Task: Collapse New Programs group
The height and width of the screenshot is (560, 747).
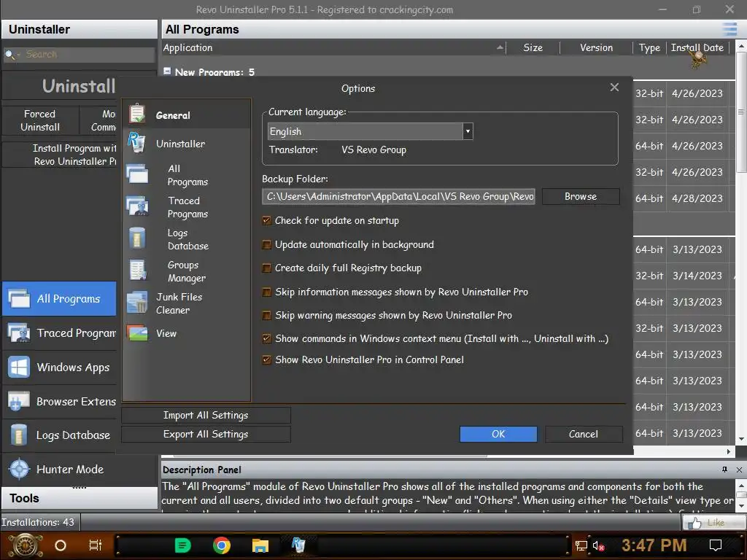Action: 167,71
